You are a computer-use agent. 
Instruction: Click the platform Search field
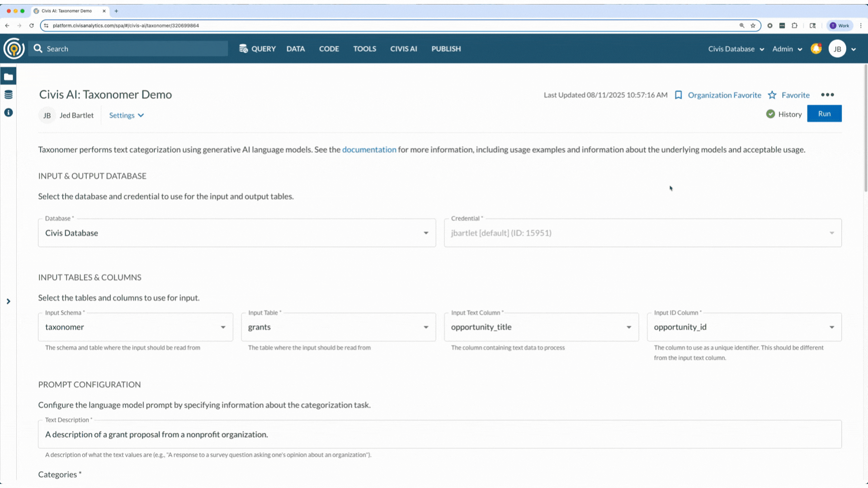[x=128, y=48]
